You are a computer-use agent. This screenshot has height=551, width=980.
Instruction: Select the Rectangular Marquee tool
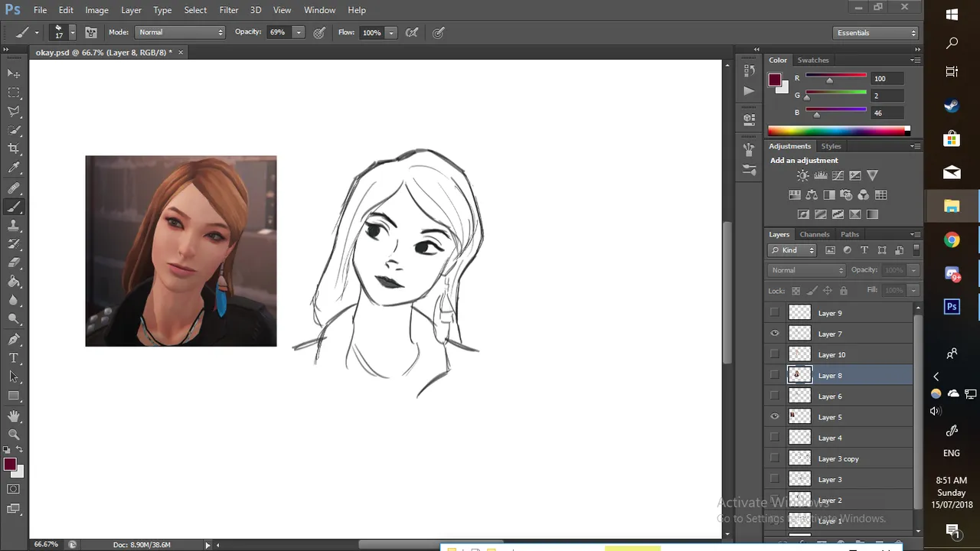[14, 93]
